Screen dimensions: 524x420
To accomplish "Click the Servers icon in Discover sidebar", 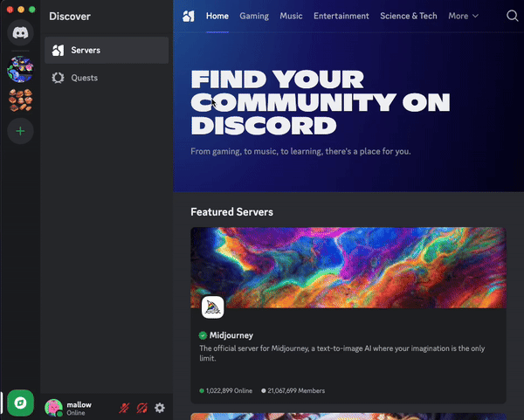I will [58, 50].
